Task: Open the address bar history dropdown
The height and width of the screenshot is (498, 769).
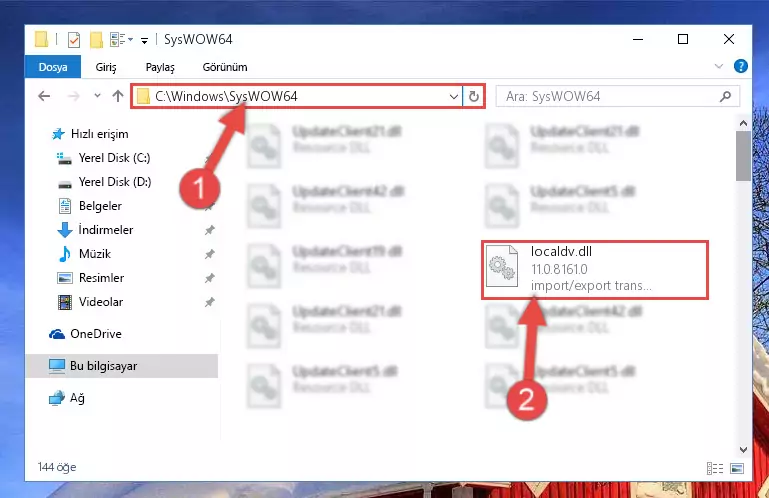Action: [x=454, y=97]
